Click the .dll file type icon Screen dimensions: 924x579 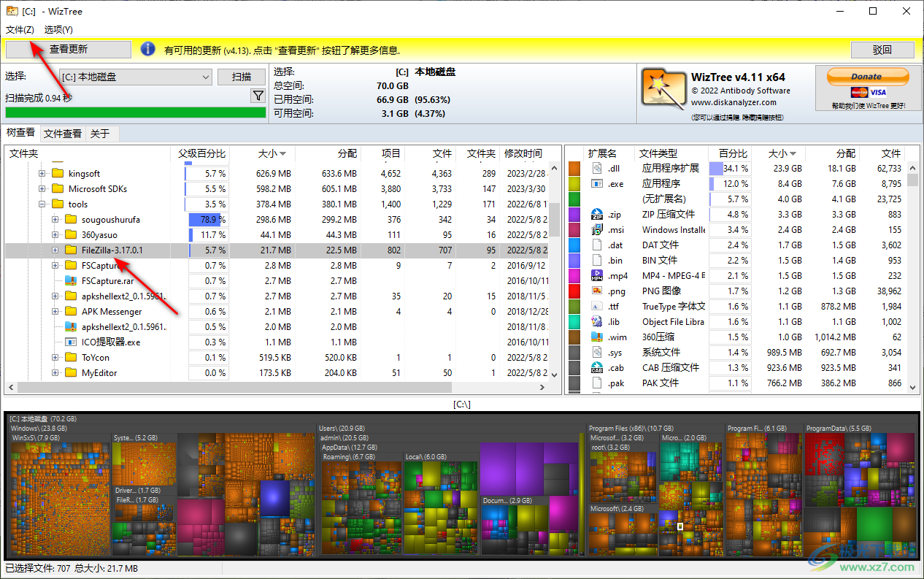[x=597, y=168]
